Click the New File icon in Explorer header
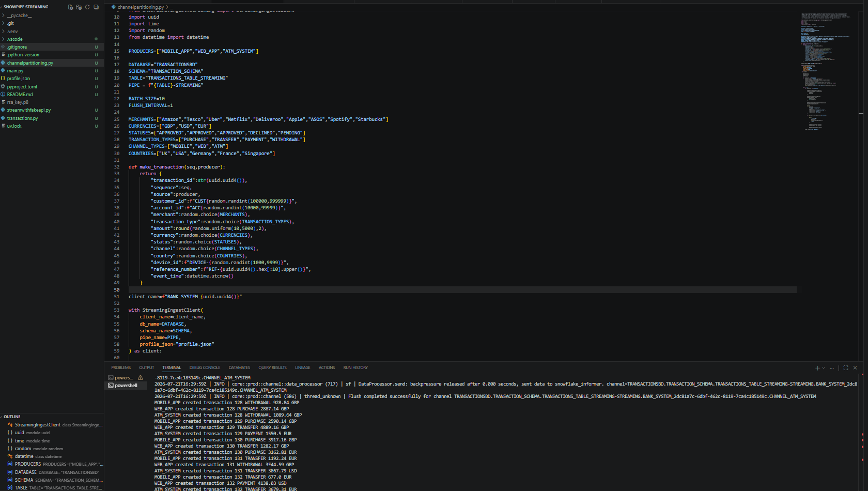The width and height of the screenshot is (868, 491). (x=70, y=7)
